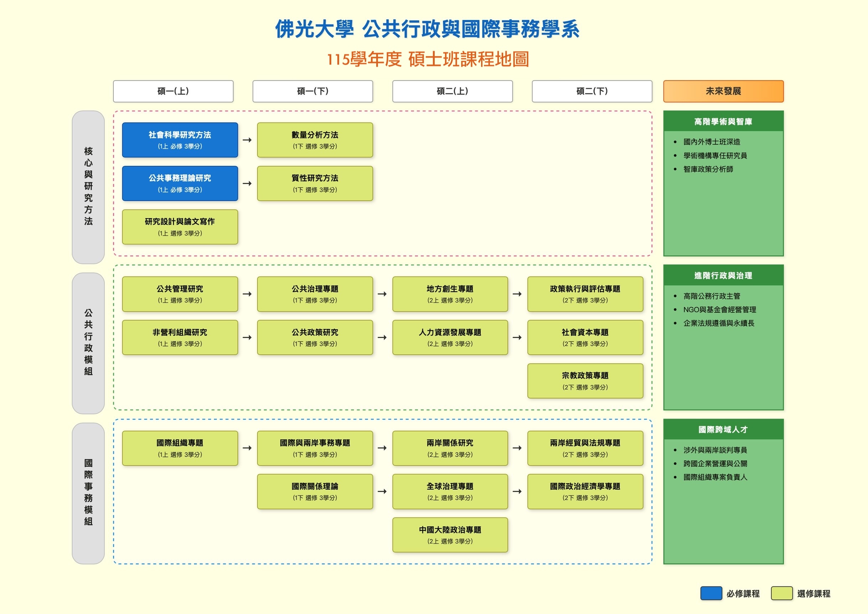
Task: Click the arrow from 國際組織專題 to 國際與兩岸事務專題
Action: [x=247, y=449]
